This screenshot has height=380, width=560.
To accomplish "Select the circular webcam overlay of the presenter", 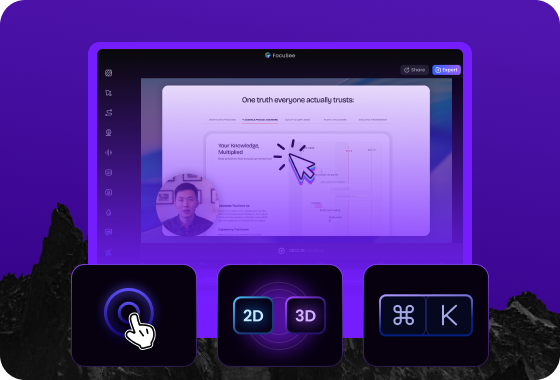I will coord(188,204).
